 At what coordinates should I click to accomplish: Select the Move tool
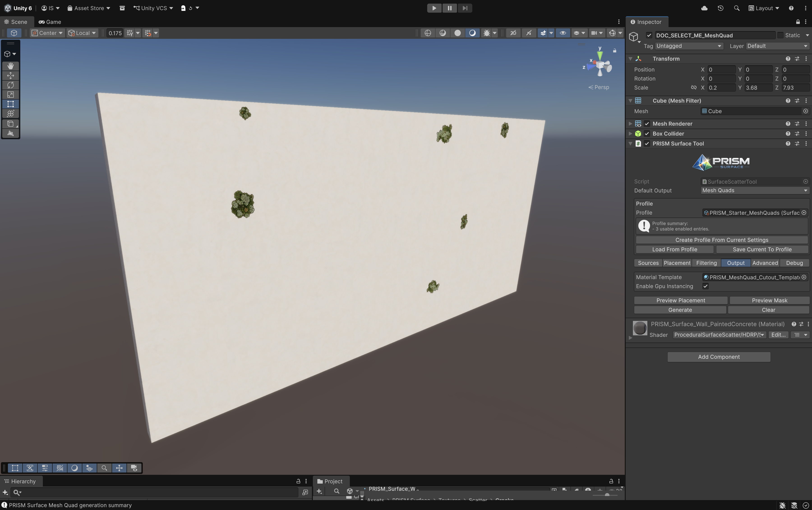click(x=10, y=76)
